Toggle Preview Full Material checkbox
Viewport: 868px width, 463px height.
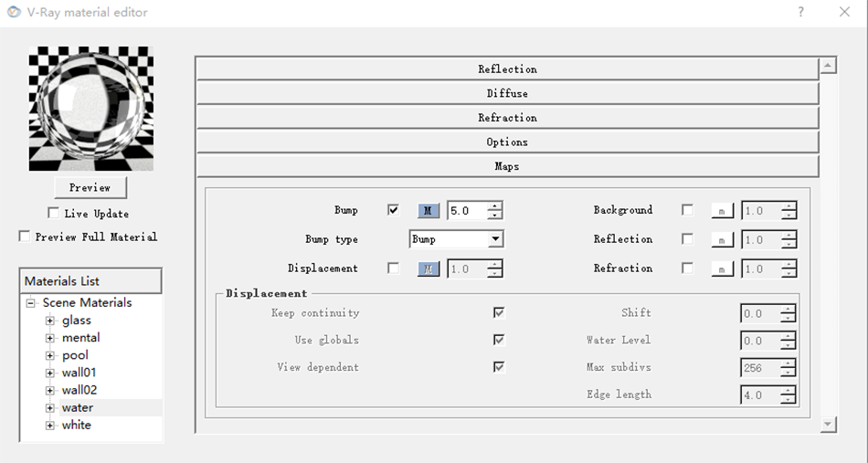tap(25, 237)
